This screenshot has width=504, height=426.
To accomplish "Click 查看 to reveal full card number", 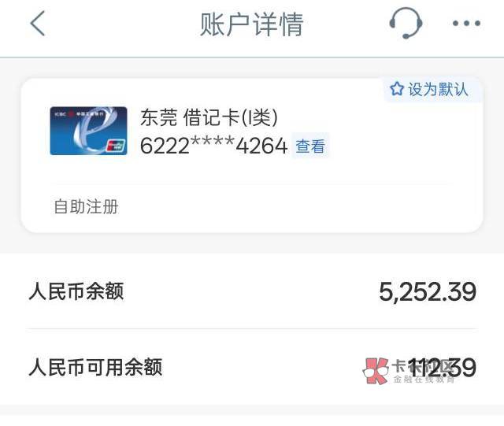I will pos(310,146).
